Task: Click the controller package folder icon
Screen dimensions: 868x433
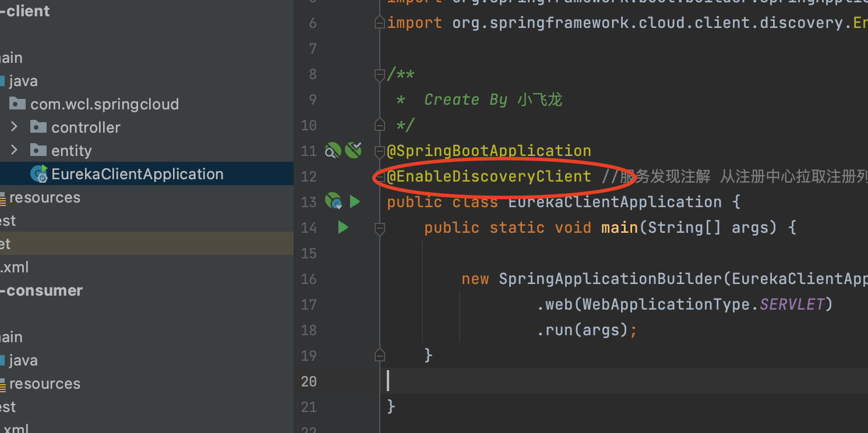Action: point(38,127)
